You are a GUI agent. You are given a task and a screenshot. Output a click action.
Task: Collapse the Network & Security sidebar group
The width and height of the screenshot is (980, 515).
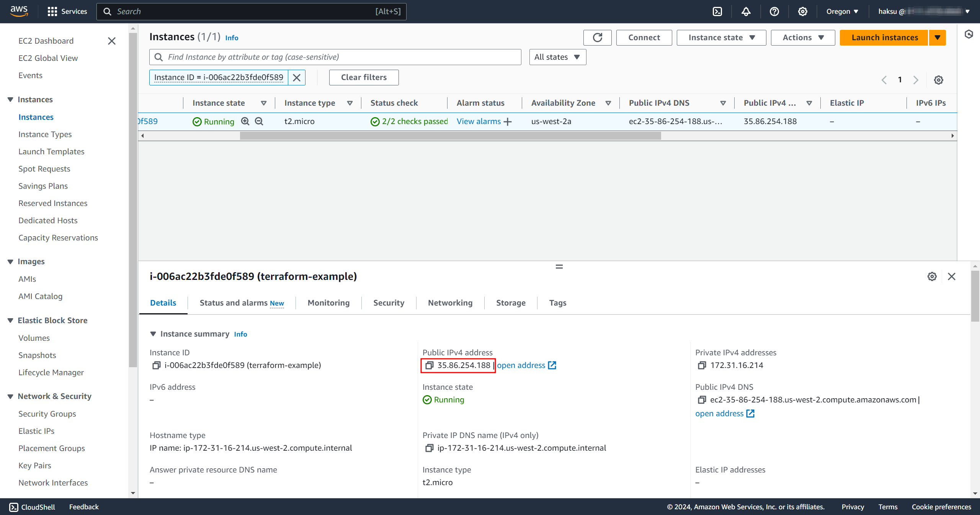[10, 396]
